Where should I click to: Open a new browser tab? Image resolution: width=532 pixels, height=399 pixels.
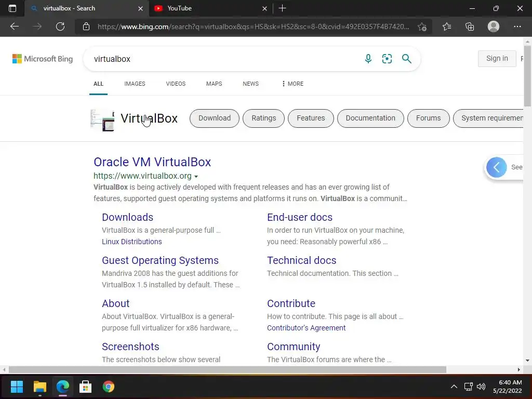[x=282, y=8]
